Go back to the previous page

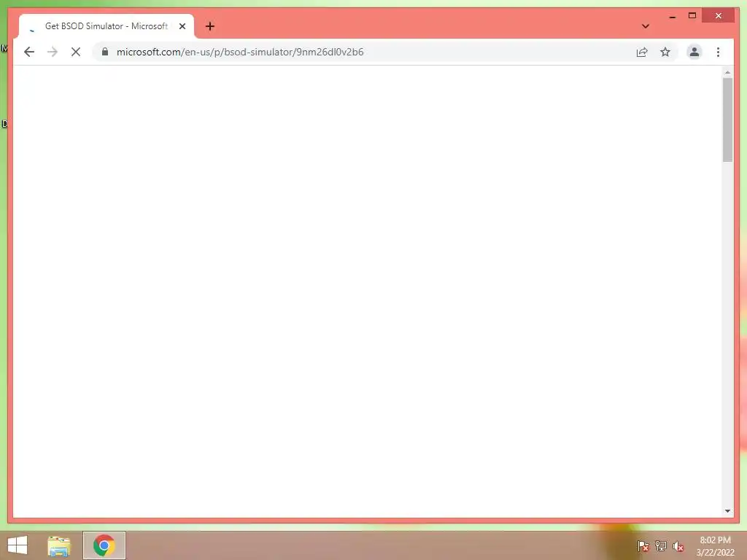[x=29, y=52]
